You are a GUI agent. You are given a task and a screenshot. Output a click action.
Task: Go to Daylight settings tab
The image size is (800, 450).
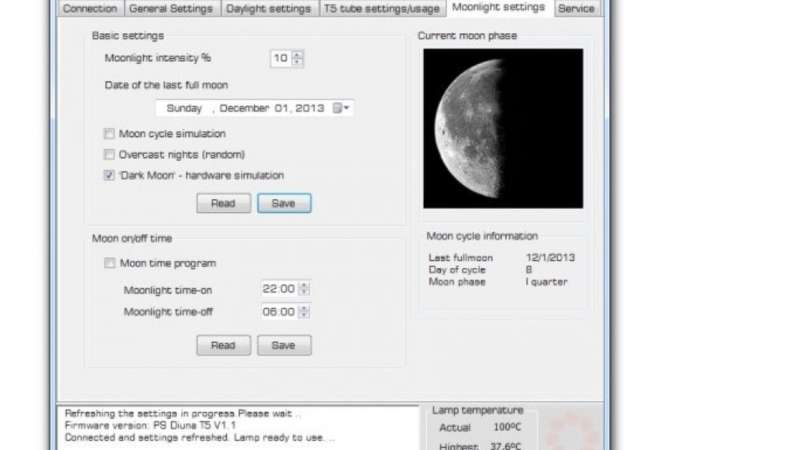[x=269, y=9]
